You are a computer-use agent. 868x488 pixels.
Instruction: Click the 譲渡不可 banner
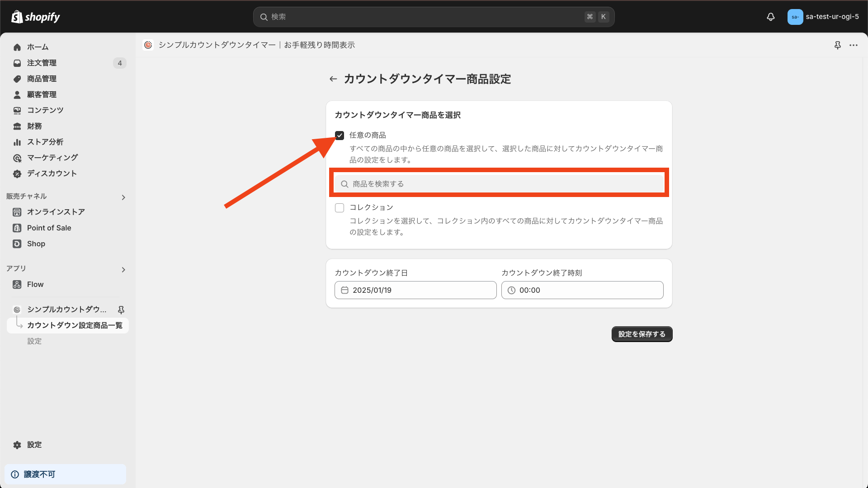pyautogui.click(x=65, y=474)
